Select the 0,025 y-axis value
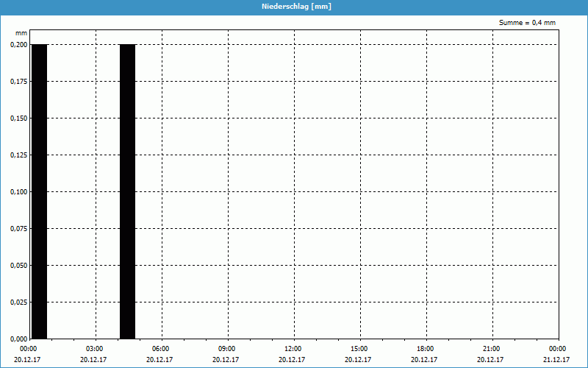Viewport: 588px width, 368px height. point(19,302)
